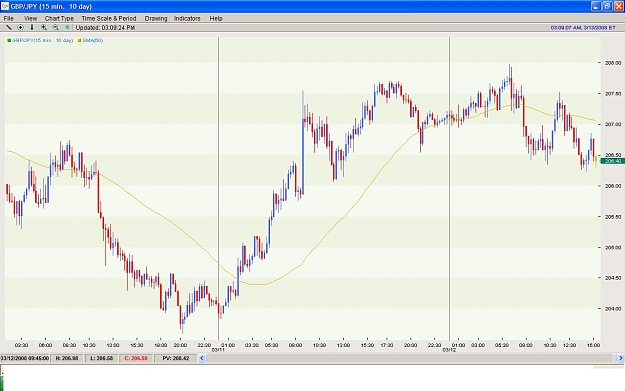Viewport: 625px width, 391px height.
Task: Minimize the GBP/JPY chart window
Action: [x=596, y=6]
